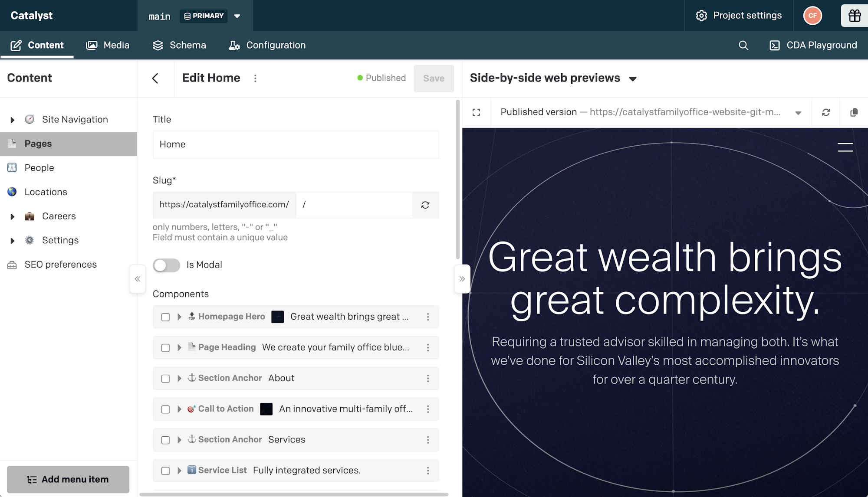Image resolution: width=868 pixels, height=497 pixels.
Task: Copy preview link icon
Action: click(854, 112)
